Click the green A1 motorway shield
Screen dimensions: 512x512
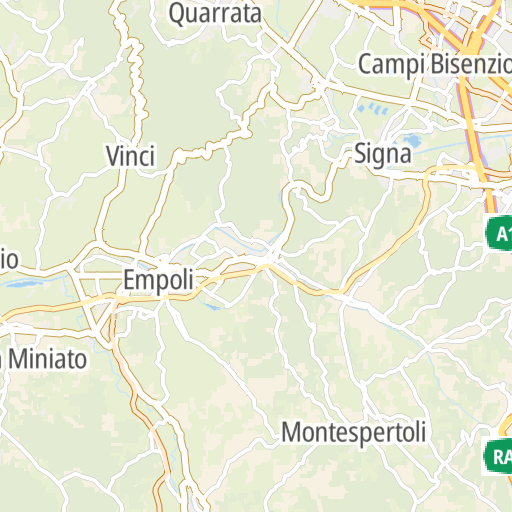pyautogui.click(x=499, y=233)
